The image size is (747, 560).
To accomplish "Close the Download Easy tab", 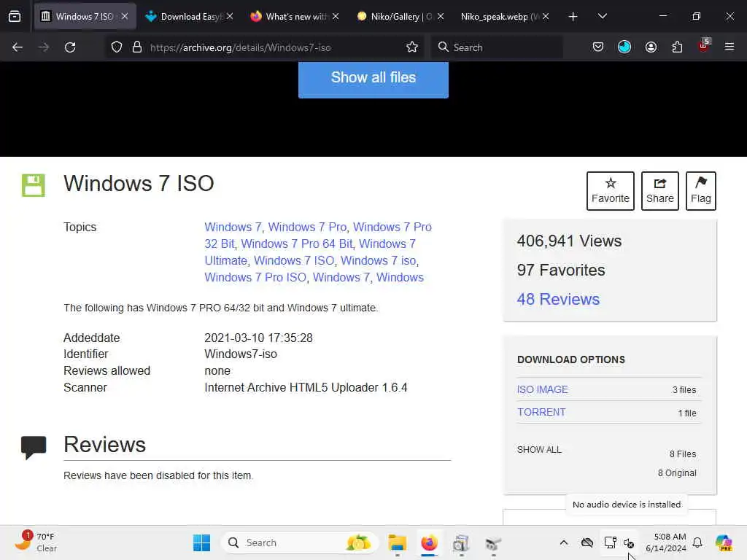I will [230, 16].
